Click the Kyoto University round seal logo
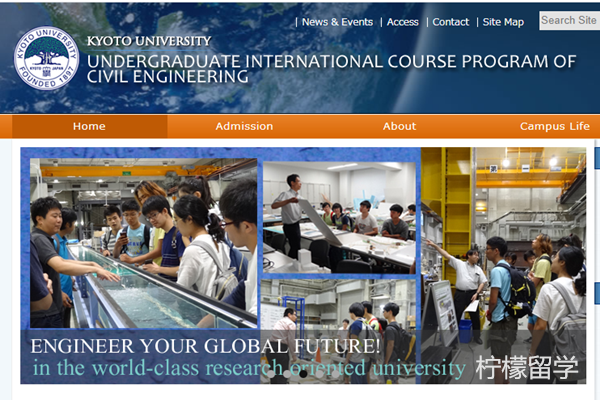 [x=46, y=58]
